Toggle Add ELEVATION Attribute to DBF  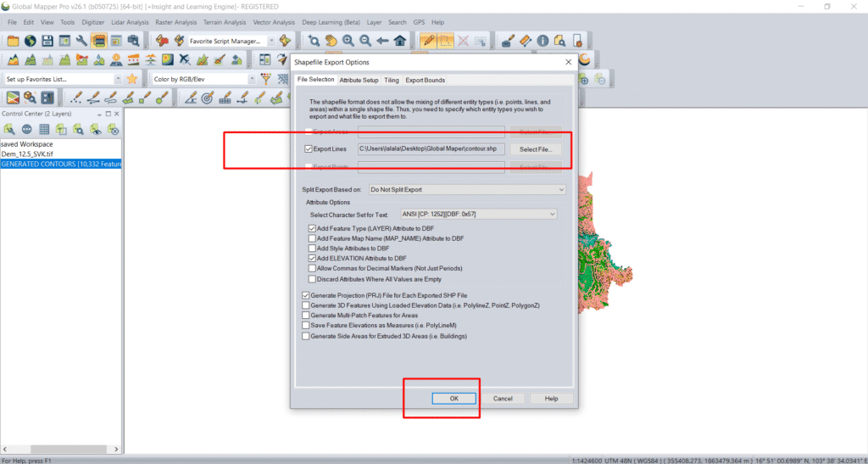(312, 258)
